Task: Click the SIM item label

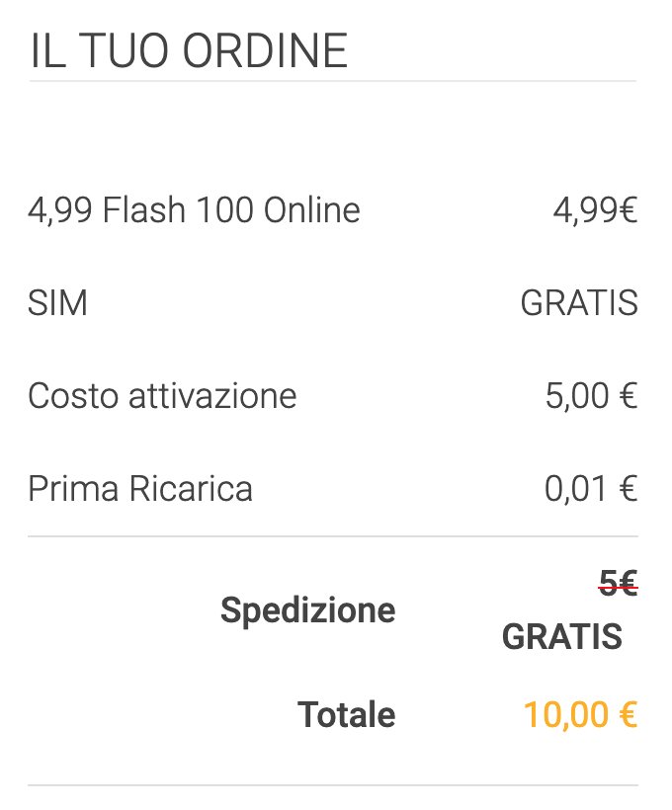Action: point(57,302)
